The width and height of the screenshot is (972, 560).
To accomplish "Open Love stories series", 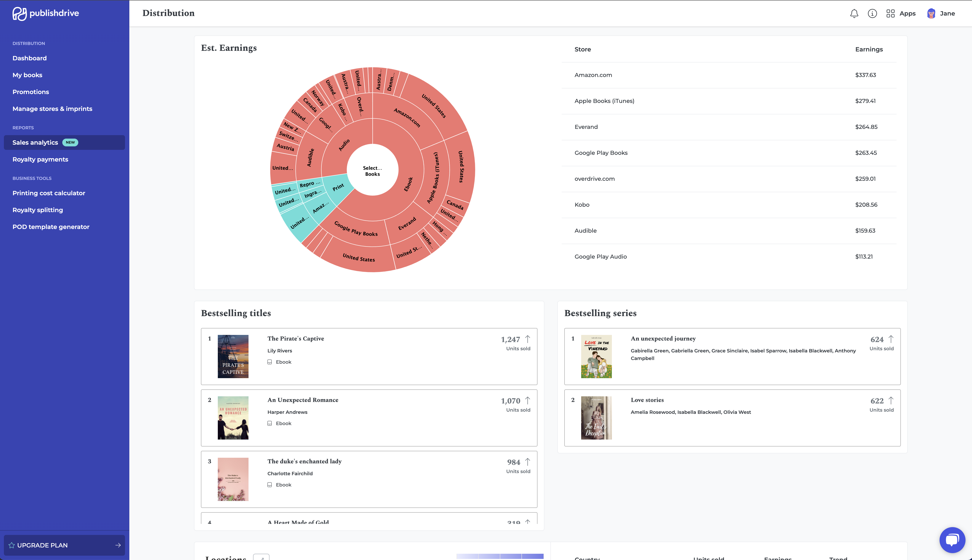I will point(647,400).
